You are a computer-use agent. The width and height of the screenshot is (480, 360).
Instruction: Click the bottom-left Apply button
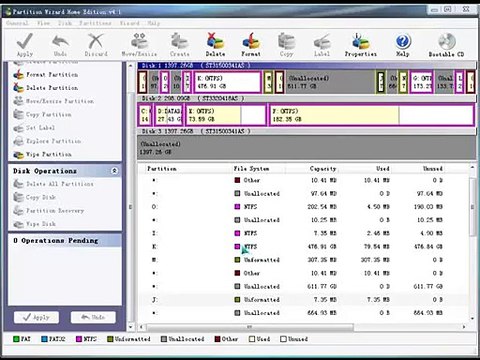pyautogui.click(x=36, y=317)
